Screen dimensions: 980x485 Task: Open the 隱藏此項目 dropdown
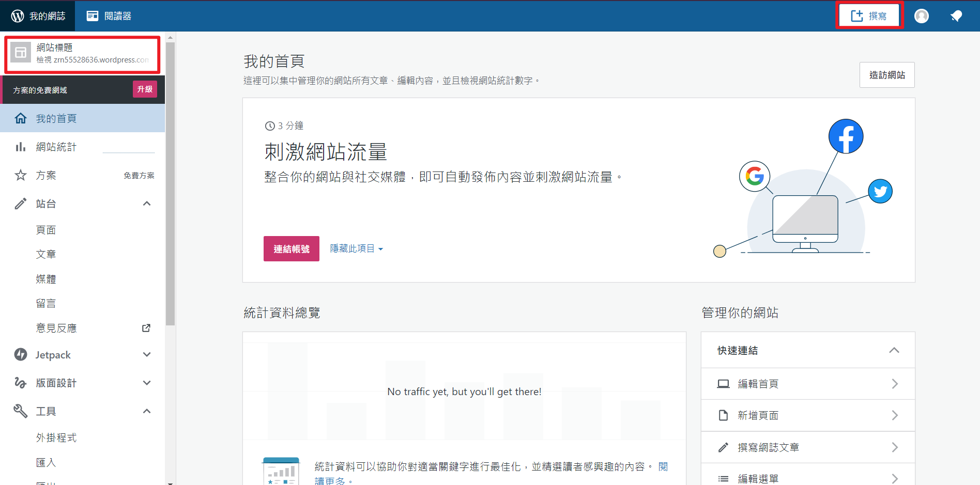[356, 249]
